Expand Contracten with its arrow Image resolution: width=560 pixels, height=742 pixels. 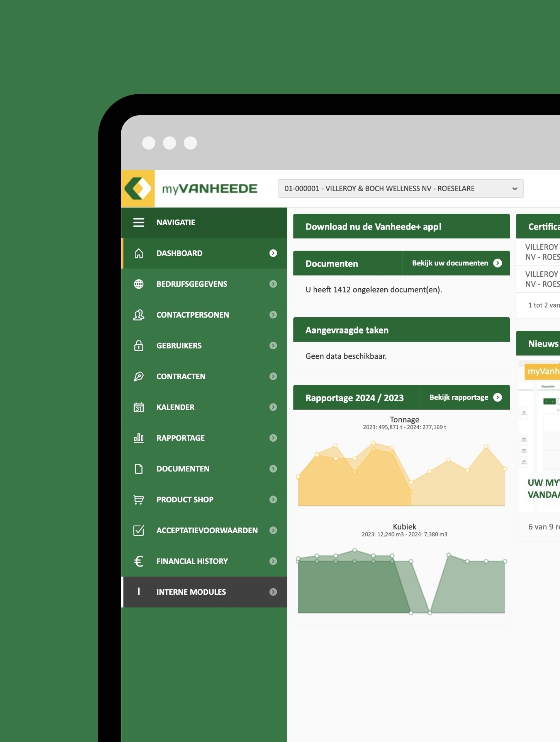coord(273,376)
